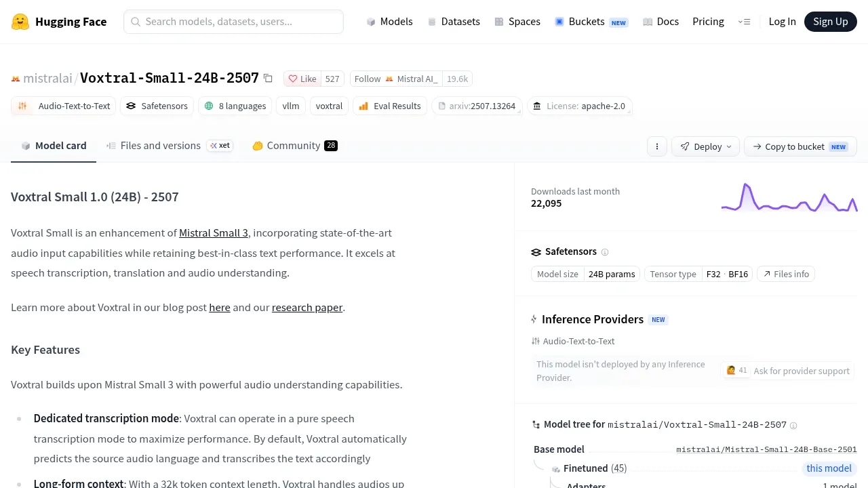Viewport: 868px width, 488px height.
Task: Click the 22,095 downloads number
Action: (x=546, y=203)
